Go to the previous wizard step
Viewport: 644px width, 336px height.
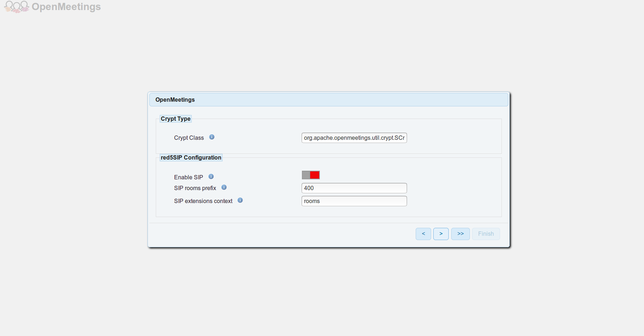(423, 234)
